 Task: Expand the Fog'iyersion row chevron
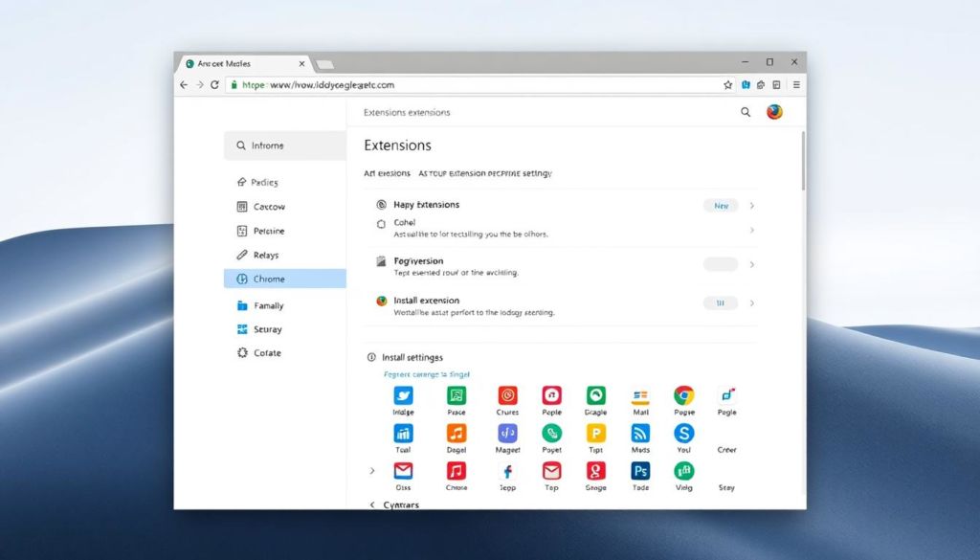(752, 264)
